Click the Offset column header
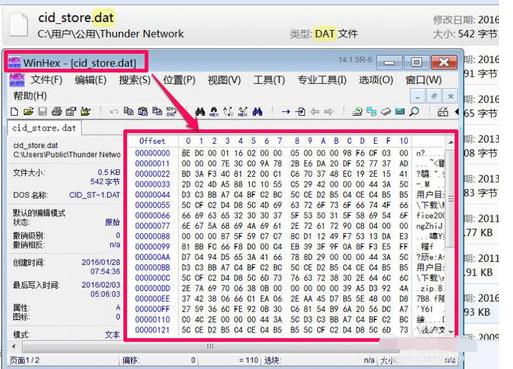The width and height of the screenshot is (513, 369). pos(152,141)
